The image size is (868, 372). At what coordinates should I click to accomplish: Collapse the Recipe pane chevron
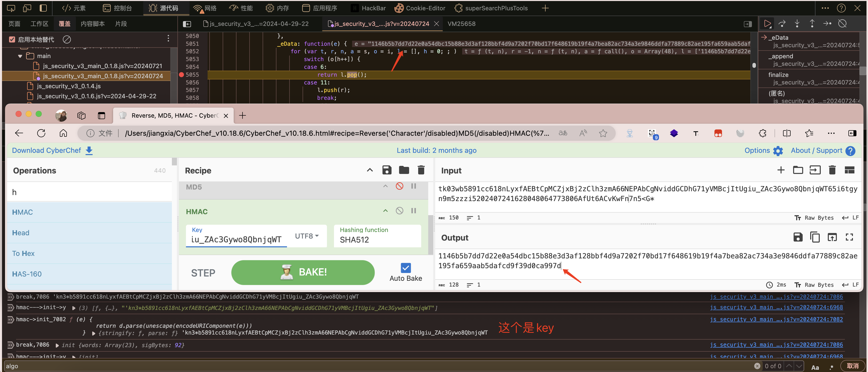point(370,170)
